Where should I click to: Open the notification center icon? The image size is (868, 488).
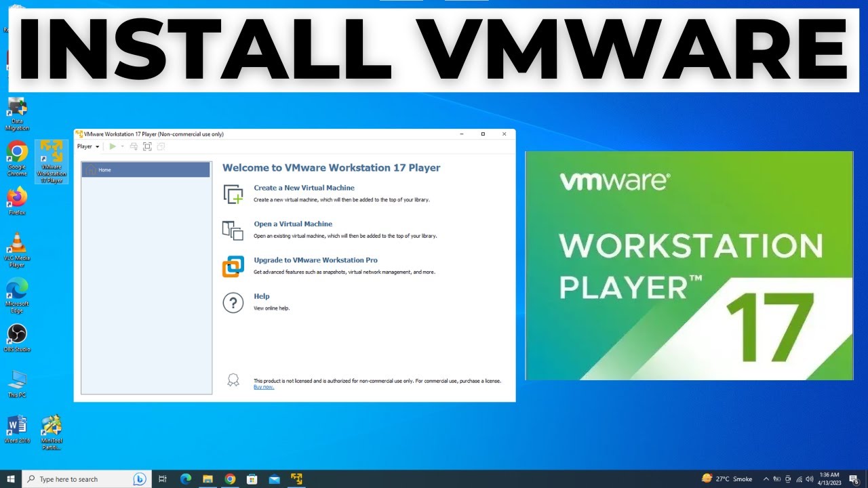854,479
